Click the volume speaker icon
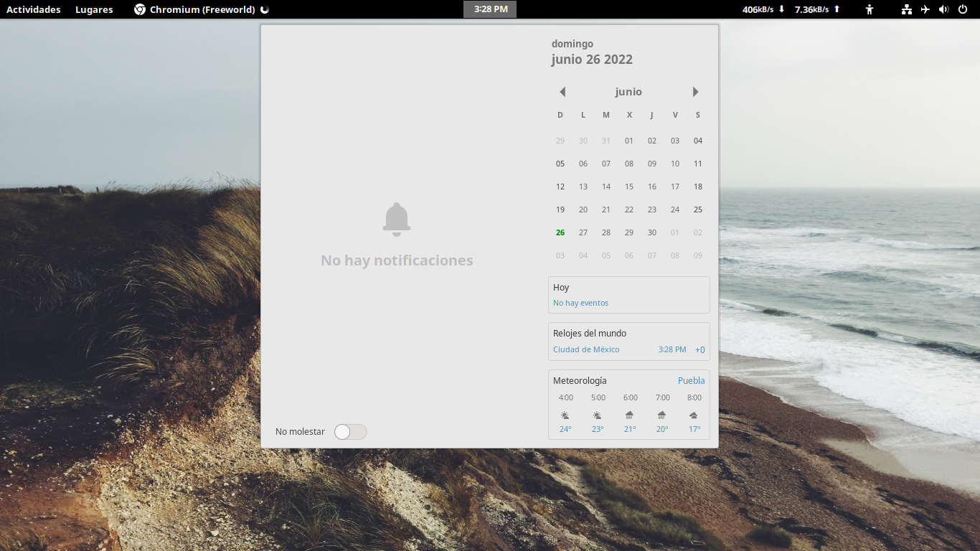 click(943, 9)
